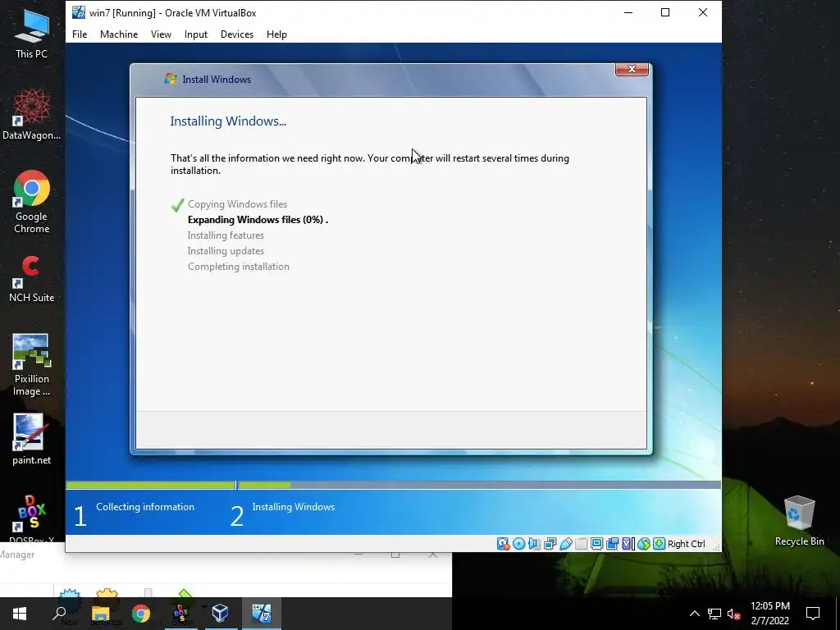Image resolution: width=840 pixels, height=630 pixels.
Task: Open the notification center icon
Action: [813, 614]
